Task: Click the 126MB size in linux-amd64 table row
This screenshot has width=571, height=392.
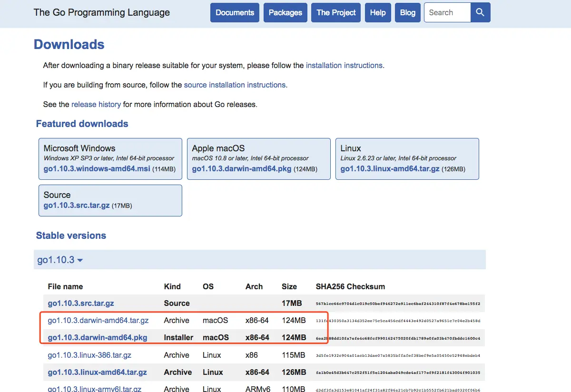Action: point(294,372)
